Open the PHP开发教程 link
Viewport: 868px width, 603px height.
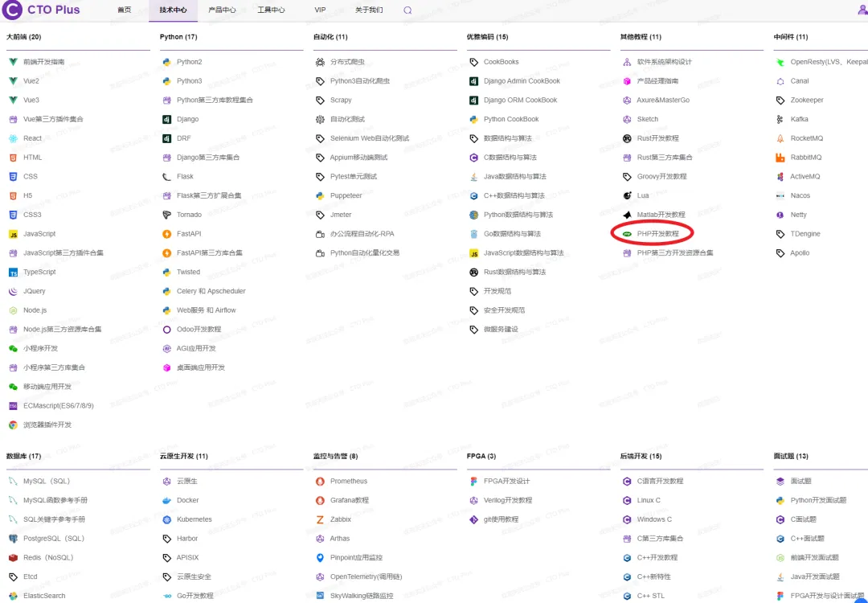pyautogui.click(x=657, y=234)
